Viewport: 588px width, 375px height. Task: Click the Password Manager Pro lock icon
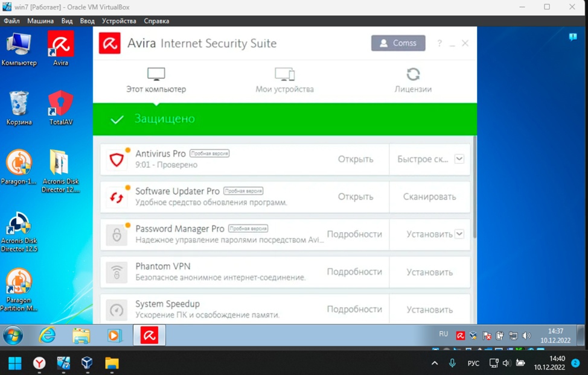(117, 235)
